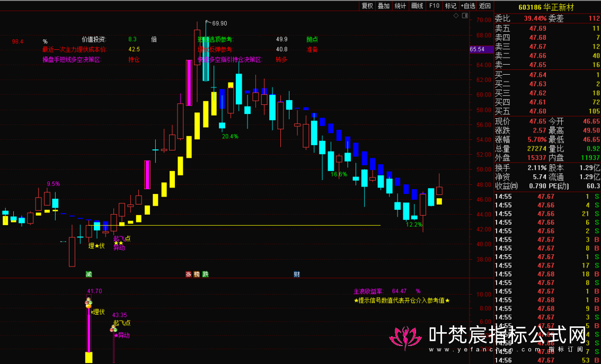Image resolution: width=601 pixels, height=364 pixels.
Task: Click the orange 榜 event marker
Action: (197, 274)
